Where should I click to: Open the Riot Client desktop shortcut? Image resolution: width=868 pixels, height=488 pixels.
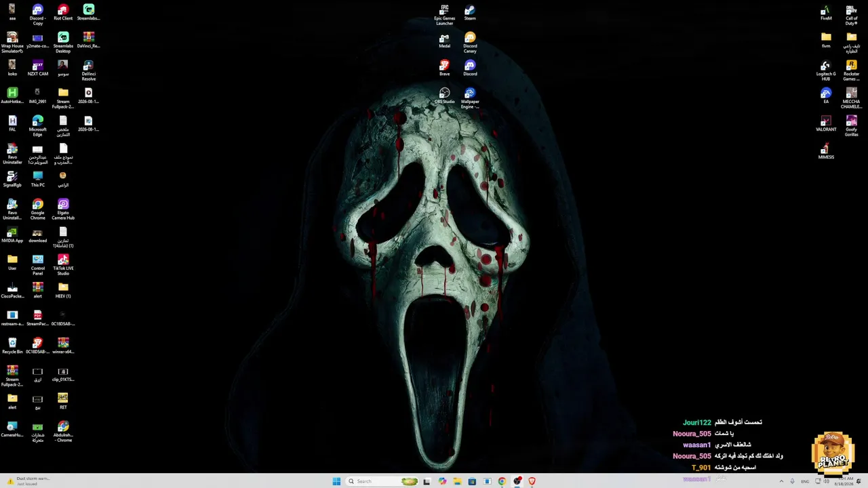click(63, 12)
